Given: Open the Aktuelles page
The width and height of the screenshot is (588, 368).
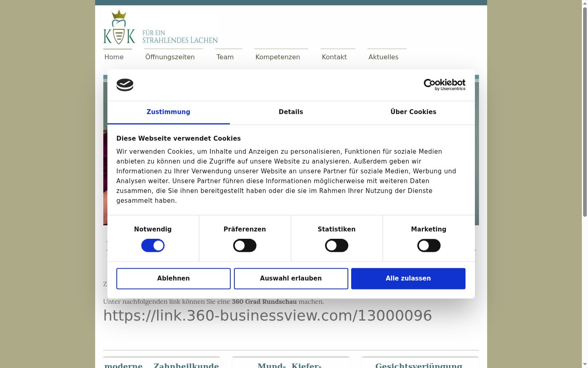Looking at the screenshot, I should click(383, 57).
